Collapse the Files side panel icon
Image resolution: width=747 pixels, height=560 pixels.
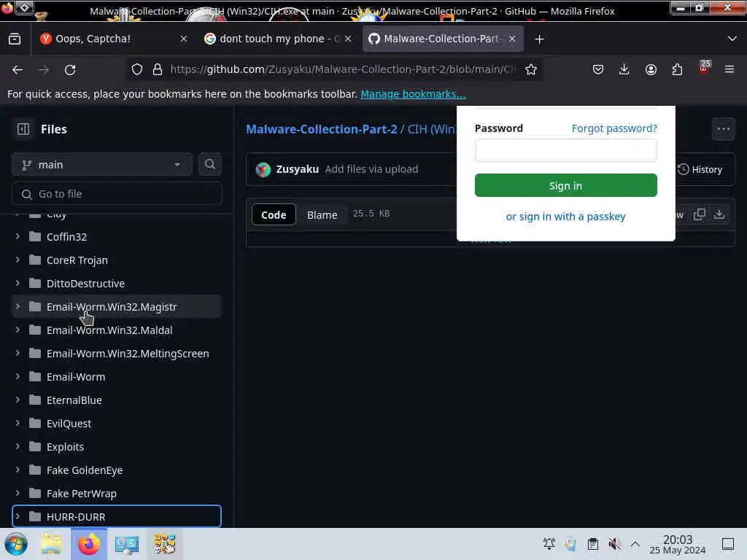(23, 129)
